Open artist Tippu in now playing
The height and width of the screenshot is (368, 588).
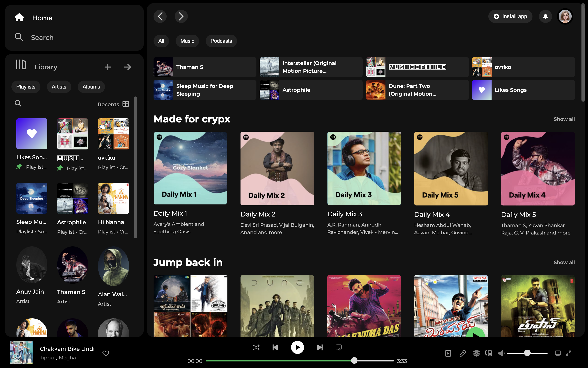[x=47, y=358]
